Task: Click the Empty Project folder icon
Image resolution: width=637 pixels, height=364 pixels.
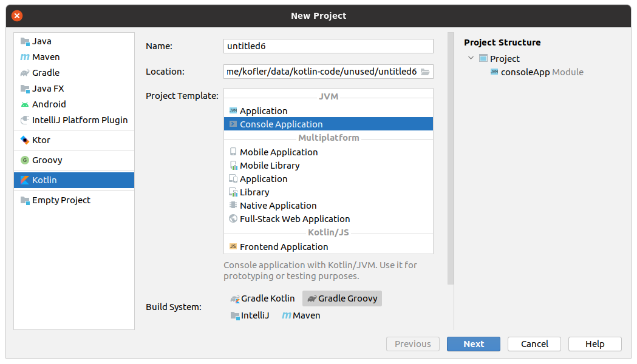Action: coord(25,200)
